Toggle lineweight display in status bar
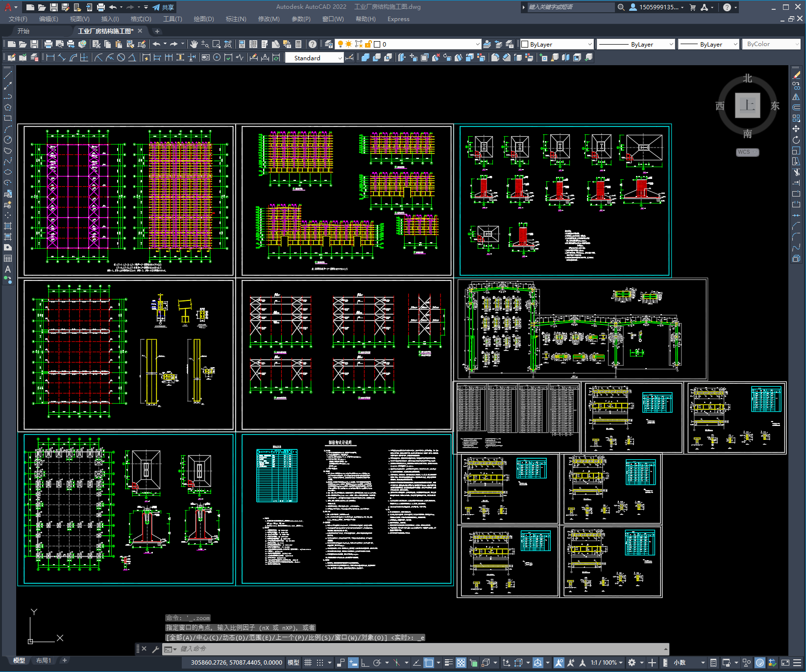Screen dimensions: 806x672 (448, 663)
